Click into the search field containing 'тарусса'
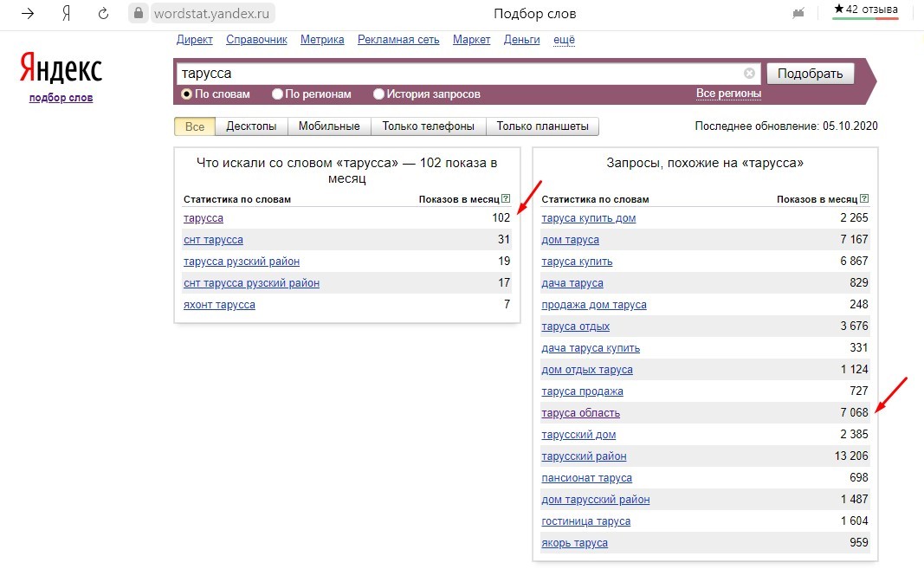Image resolution: width=924 pixels, height=582 pixels. click(459, 74)
